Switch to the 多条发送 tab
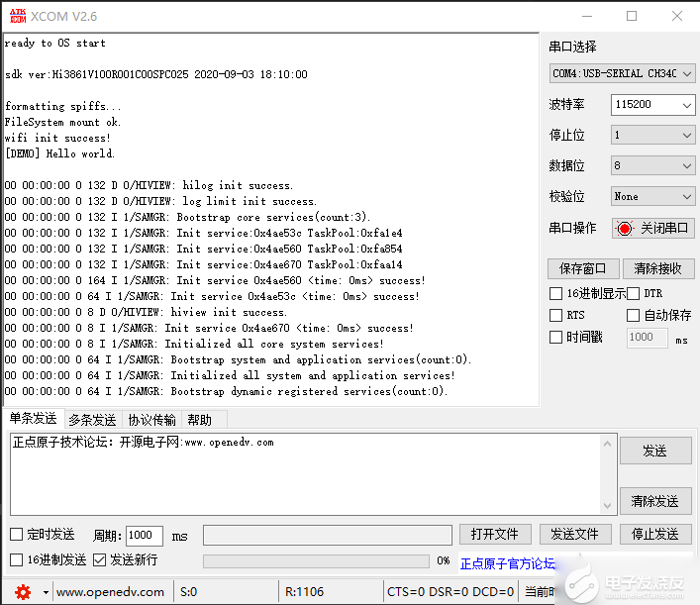The height and width of the screenshot is (605, 700). pos(92,420)
